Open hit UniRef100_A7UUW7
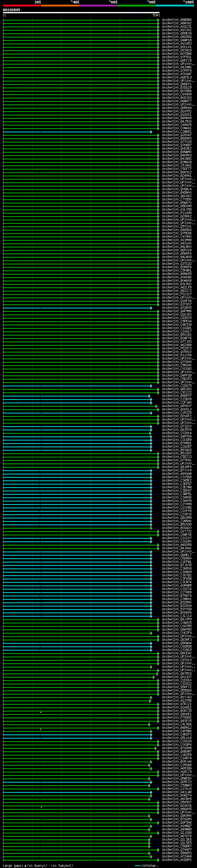This screenshot has width=197, height=868. pos(177,74)
